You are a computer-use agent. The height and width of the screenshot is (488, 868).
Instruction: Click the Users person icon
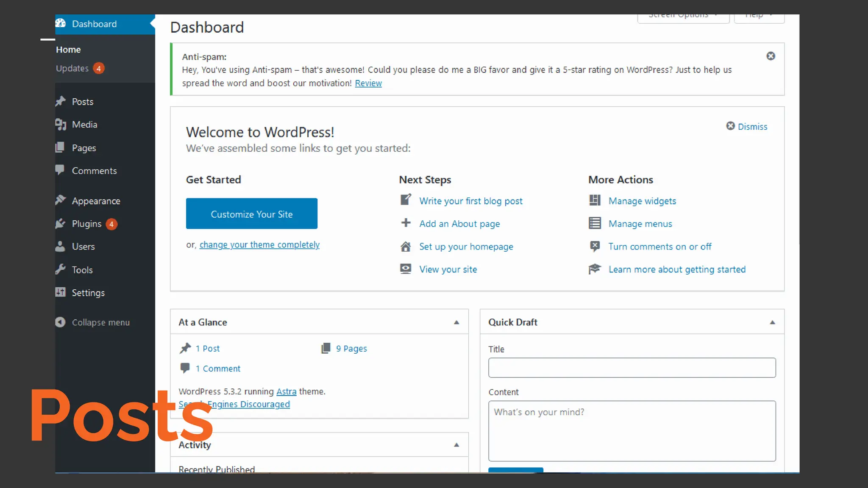[61, 247]
